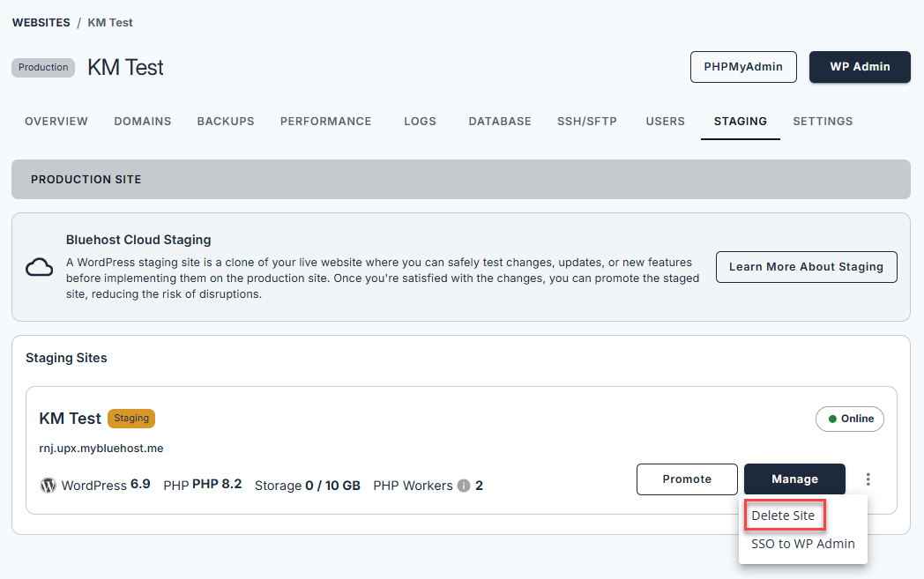Click the green Online status badge
924x579 pixels.
coord(850,419)
